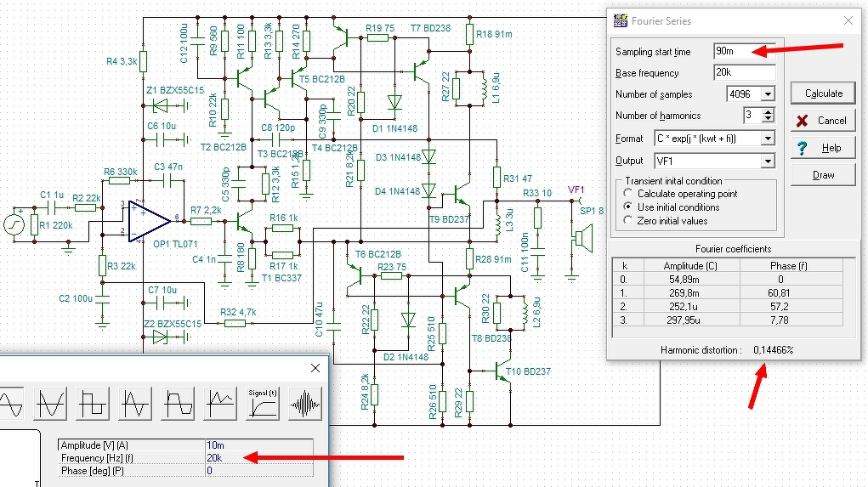Click the Fourier coefficients heading
Image resolution: width=868 pixels, height=487 pixels.
[x=733, y=249]
